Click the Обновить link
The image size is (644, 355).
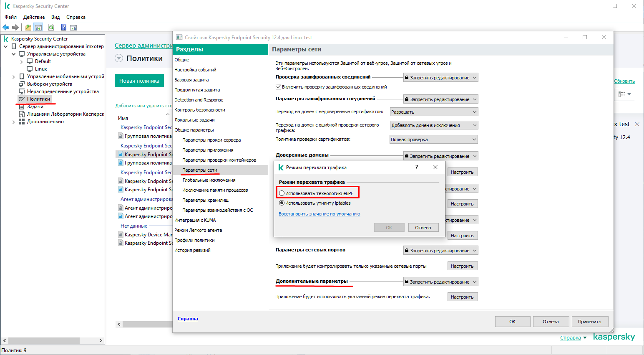[x=624, y=81]
